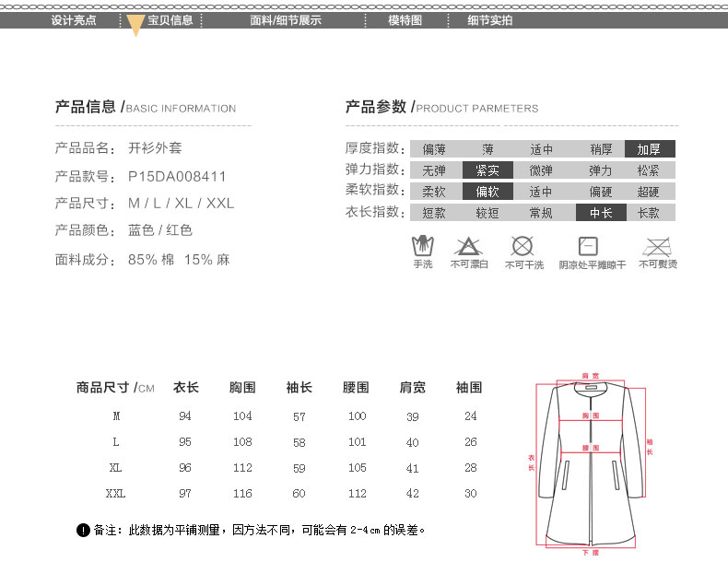Click the colors text 蓝色 / 红色
The height and width of the screenshot is (585, 728).
pyautogui.click(x=160, y=230)
